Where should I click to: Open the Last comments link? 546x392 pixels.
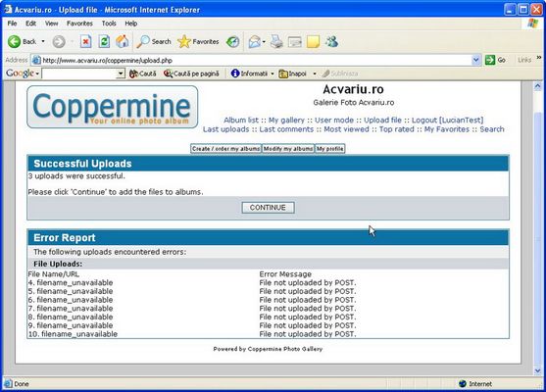pyautogui.click(x=286, y=129)
